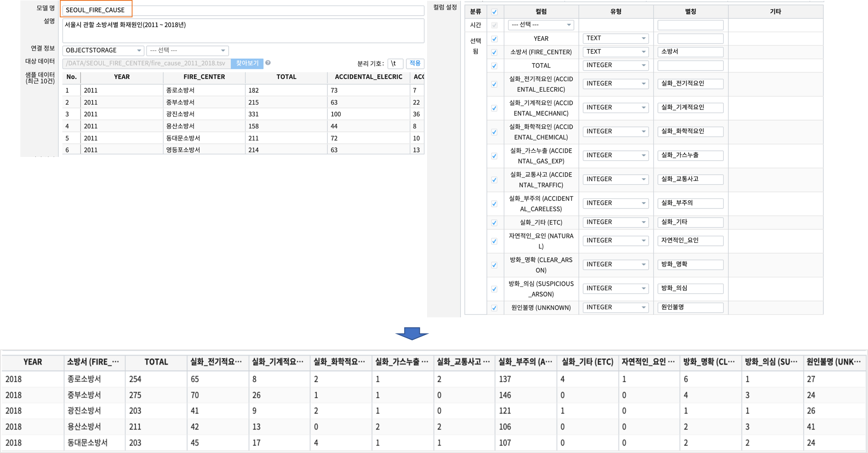The image size is (868, 453).
Task: Toggle the TOTAL column checkbox
Action: [x=494, y=66]
